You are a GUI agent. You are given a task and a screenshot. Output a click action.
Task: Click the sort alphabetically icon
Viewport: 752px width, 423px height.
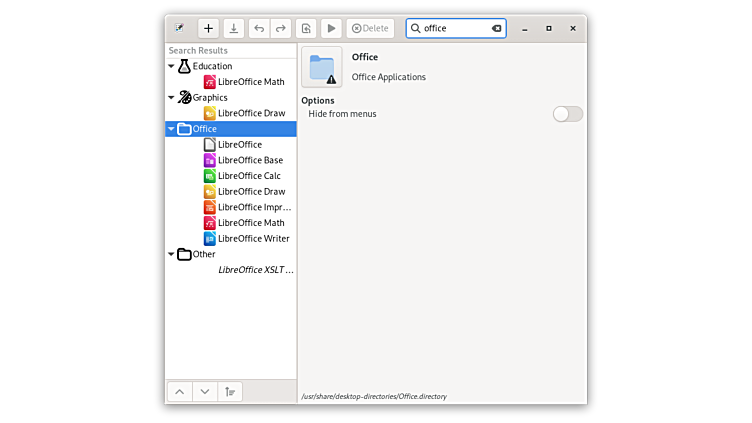pyautogui.click(x=230, y=392)
